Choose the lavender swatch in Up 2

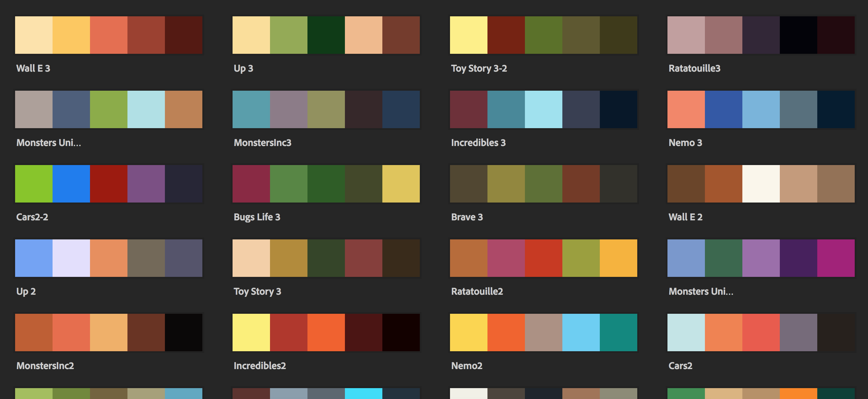(71, 258)
